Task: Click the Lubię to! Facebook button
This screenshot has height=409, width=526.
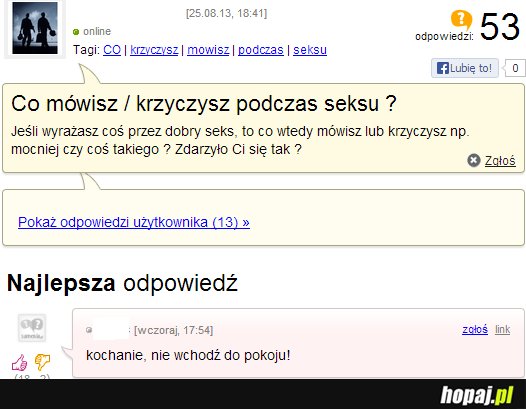Action: click(x=465, y=68)
